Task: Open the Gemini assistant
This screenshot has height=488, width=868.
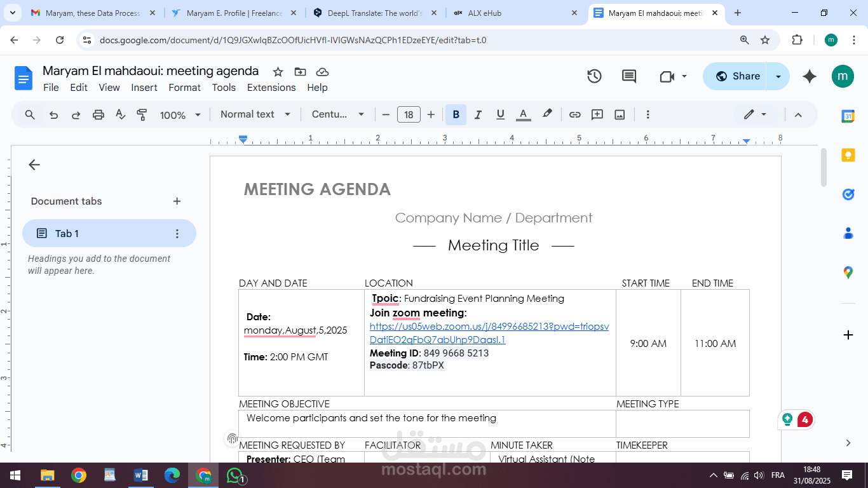Action: (x=810, y=76)
